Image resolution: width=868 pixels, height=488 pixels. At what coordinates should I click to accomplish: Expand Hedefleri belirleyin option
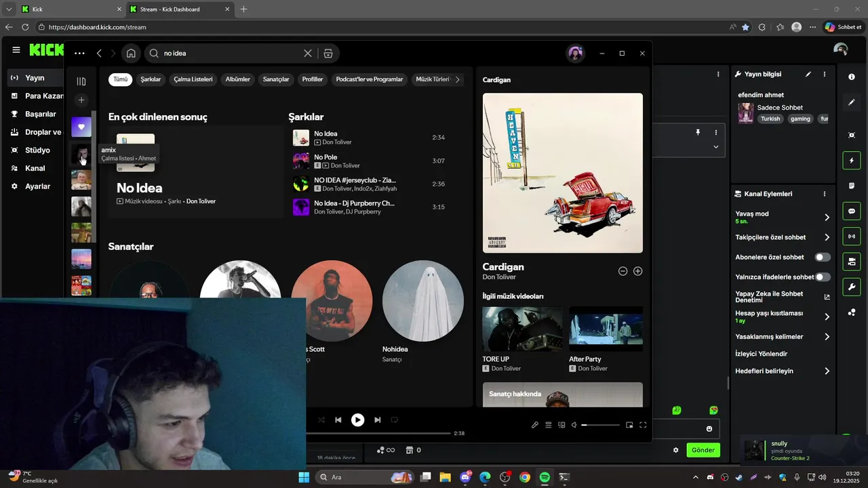click(827, 371)
